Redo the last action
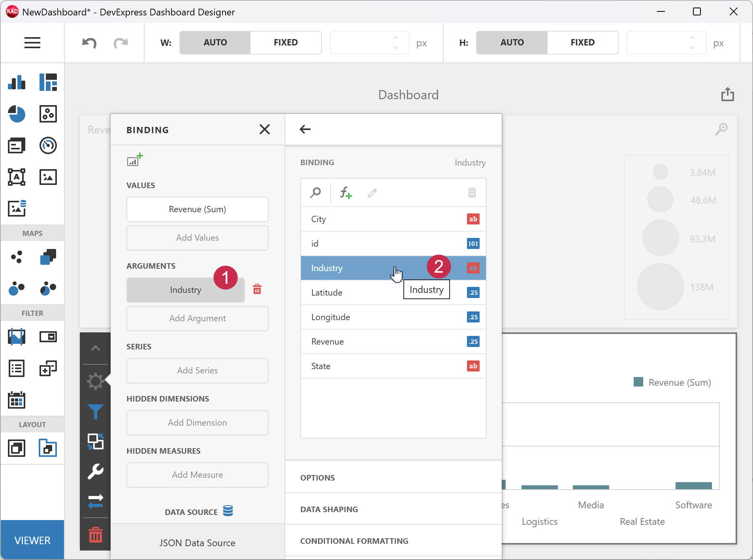Viewport: 753px width, 560px height. [x=121, y=43]
